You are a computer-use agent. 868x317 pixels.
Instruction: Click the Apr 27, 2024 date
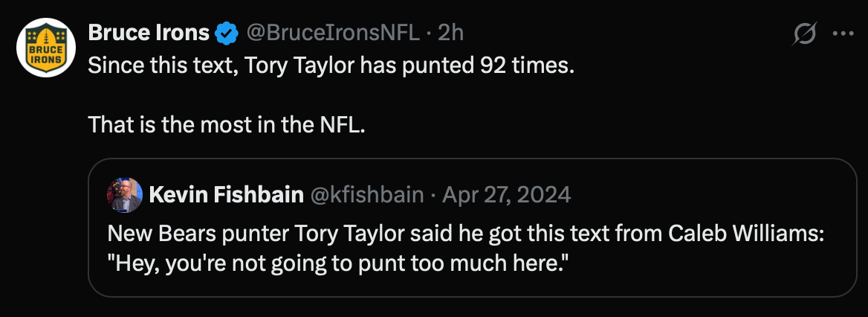coord(506,195)
